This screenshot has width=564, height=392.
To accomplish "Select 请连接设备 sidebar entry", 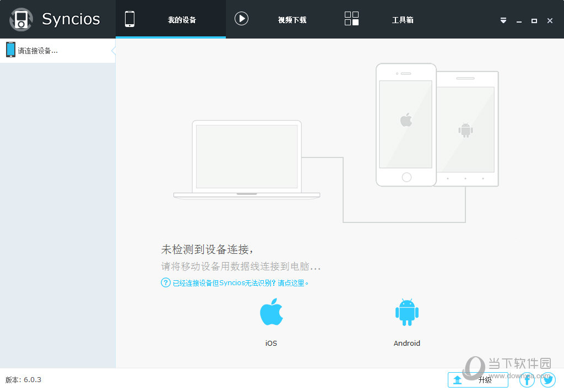I will tap(57, 51).
